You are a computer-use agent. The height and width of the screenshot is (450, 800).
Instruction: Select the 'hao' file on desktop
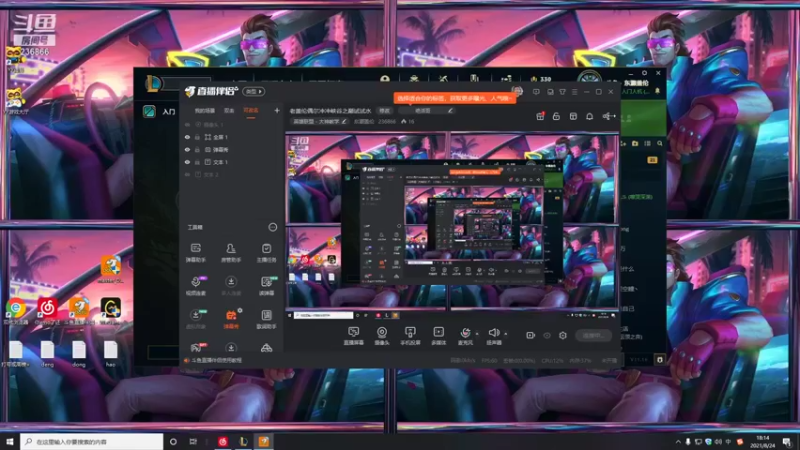[x=111, y=354]
